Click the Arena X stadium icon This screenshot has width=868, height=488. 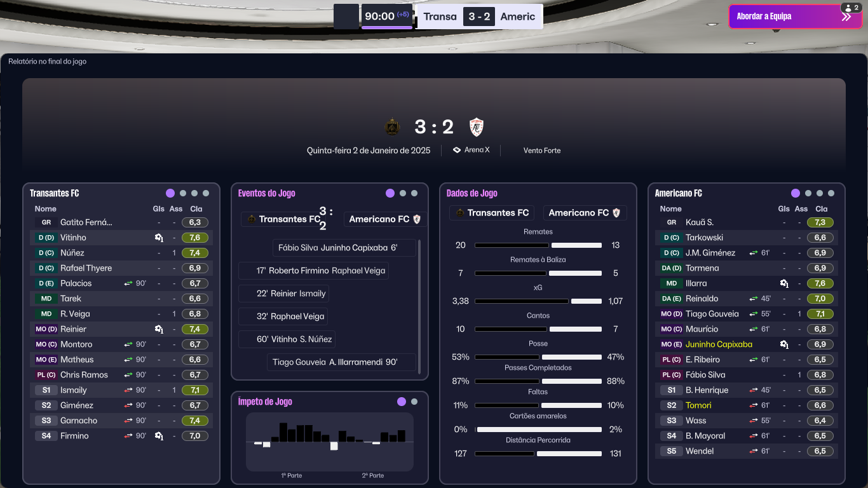[456, 150]
